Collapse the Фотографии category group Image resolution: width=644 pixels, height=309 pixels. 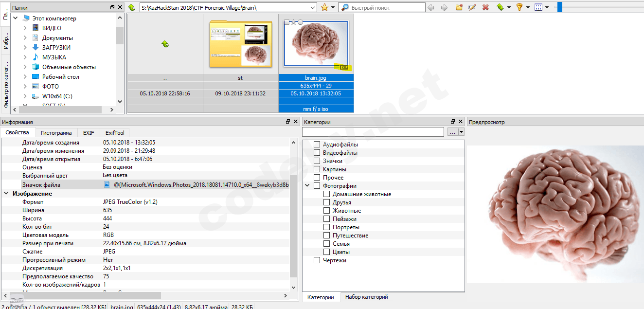point(307,186)
